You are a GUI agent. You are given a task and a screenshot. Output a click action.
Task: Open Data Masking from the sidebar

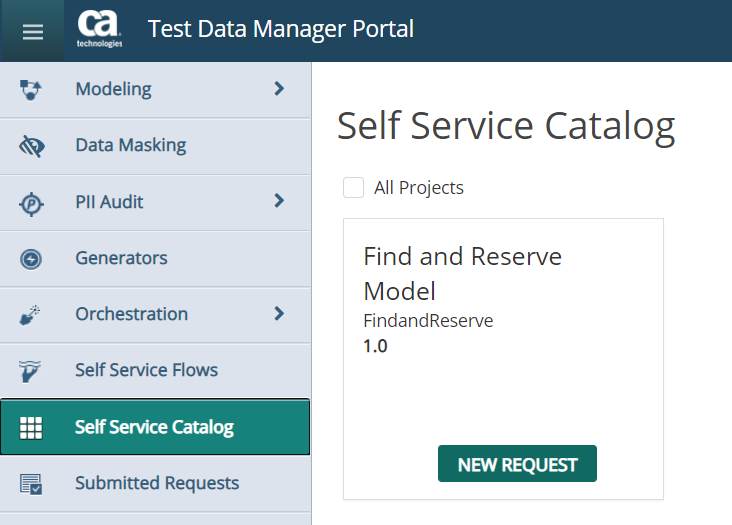pos(130,146)
